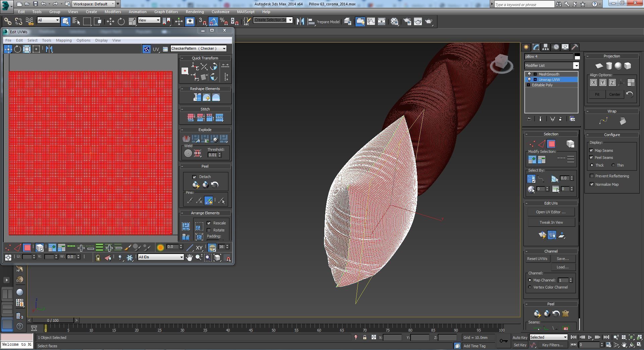
Task: Collapse the Quick Transform rollout
Action: pos(182,58)
